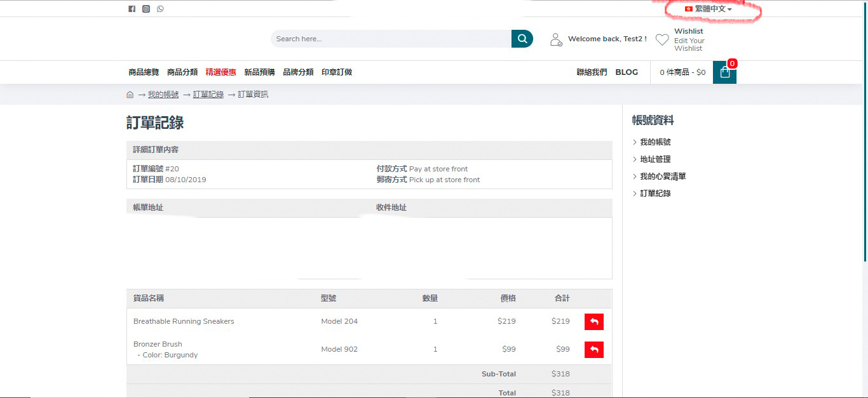The height and width of the screenshot is (398, 868).
Task: Open 我的心愛清單 in sidebar
Action: click(663, 176)
